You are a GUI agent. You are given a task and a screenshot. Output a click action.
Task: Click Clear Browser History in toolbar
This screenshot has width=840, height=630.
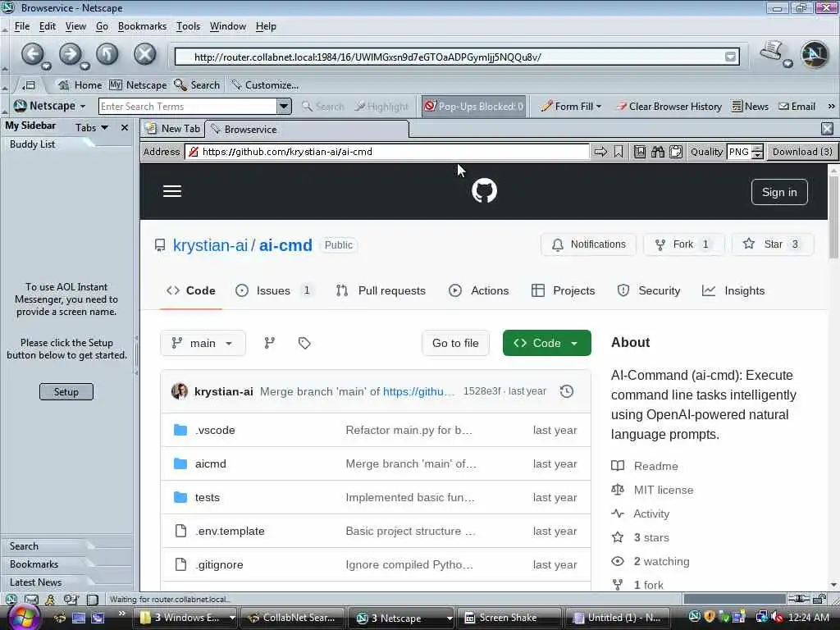(x=669, y=106)
